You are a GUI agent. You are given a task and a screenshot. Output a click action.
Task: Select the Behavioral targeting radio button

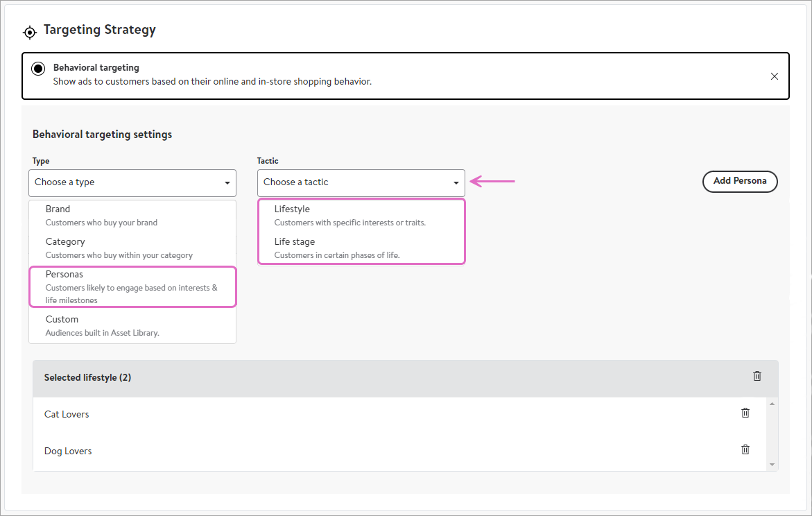click(x=38, y=69)
